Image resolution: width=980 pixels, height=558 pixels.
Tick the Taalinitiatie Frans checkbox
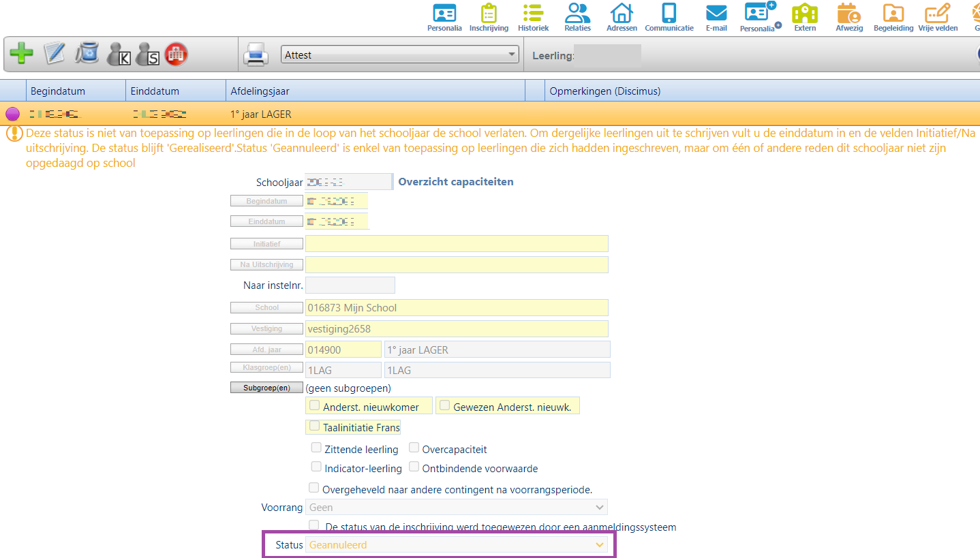(315, 427)
